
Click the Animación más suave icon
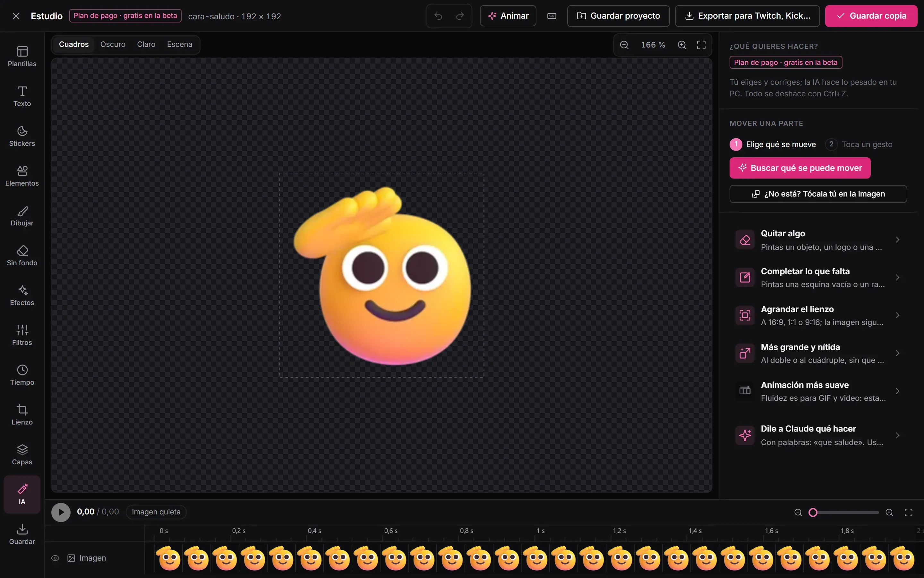[x=745, y=391]
